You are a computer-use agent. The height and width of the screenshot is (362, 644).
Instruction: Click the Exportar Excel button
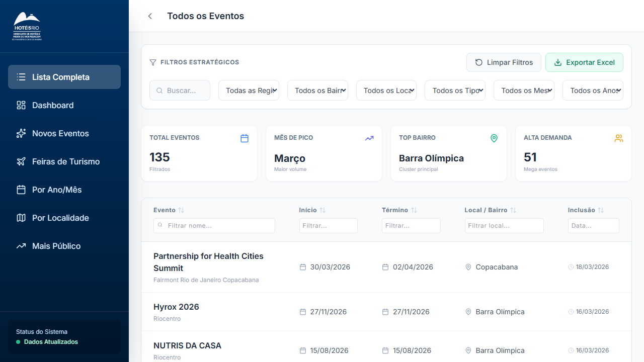click(x=584, y=62)
